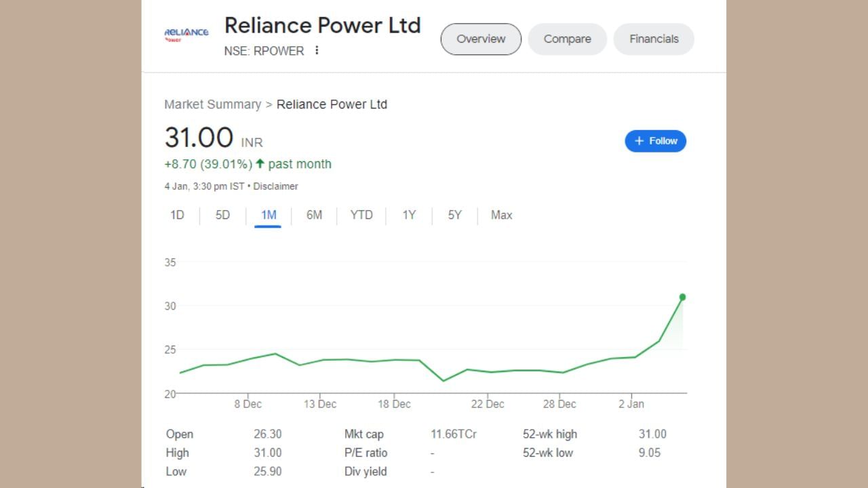
Task: Click the 13 Dec axis label
Action: (320, 404)
